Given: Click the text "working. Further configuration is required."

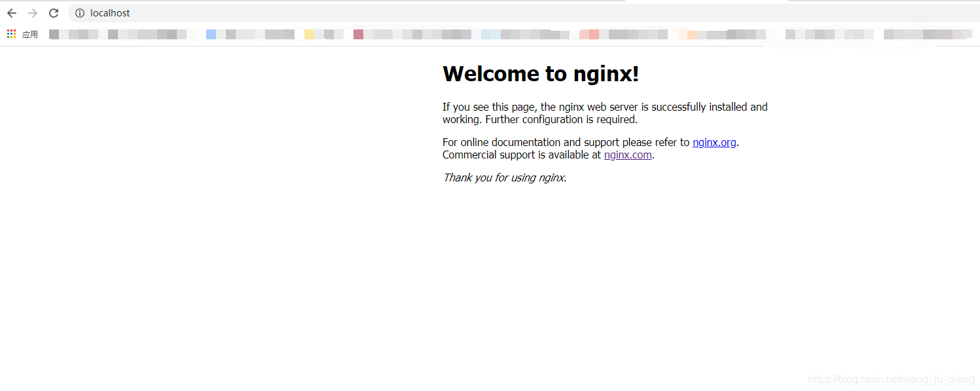Looking at the screenshot, I should coord(540,119).
